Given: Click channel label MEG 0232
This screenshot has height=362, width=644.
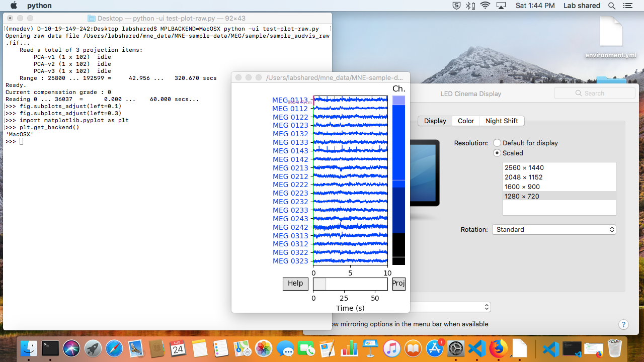Looking at the screenshot, I should pos(290,202).
